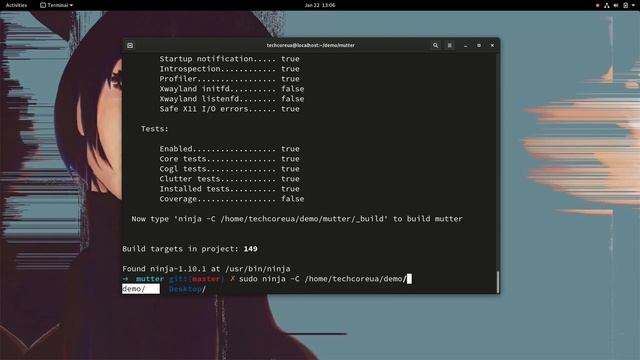Click the 'Clutter tests' line
This screenshot has width=640, height=360.
[229, 179]
